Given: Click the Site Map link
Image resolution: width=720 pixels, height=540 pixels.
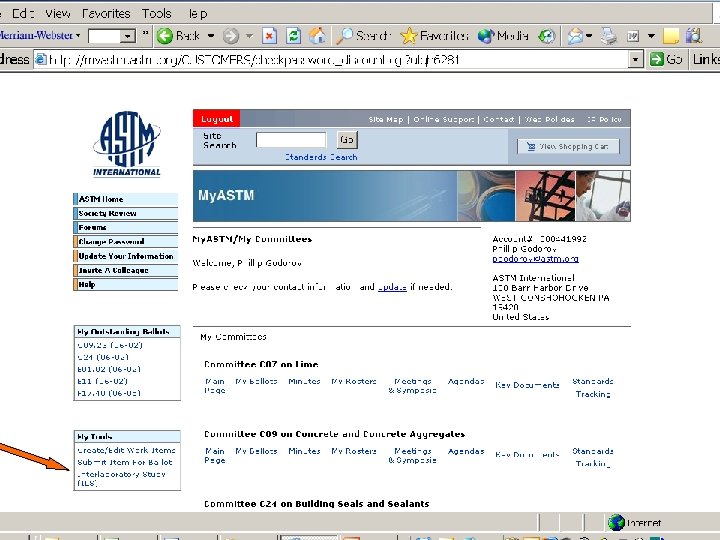Looking at the screenshot, I should point(386,119).
